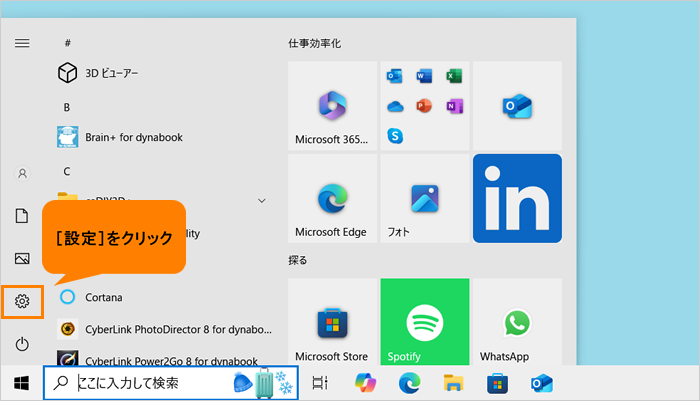Screen dimensions: 700x401
Task: Open Microsoft Store on taskbar
Action: click(497, 383)
